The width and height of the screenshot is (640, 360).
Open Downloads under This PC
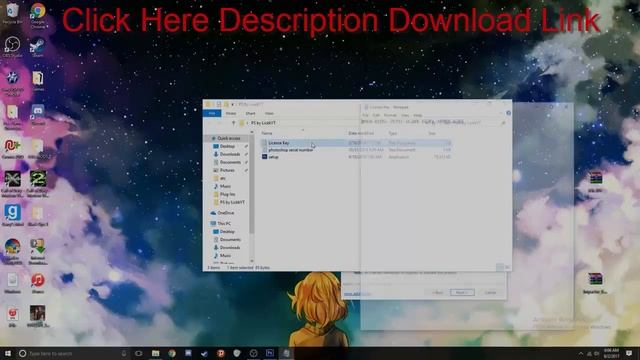pos(230,247)
